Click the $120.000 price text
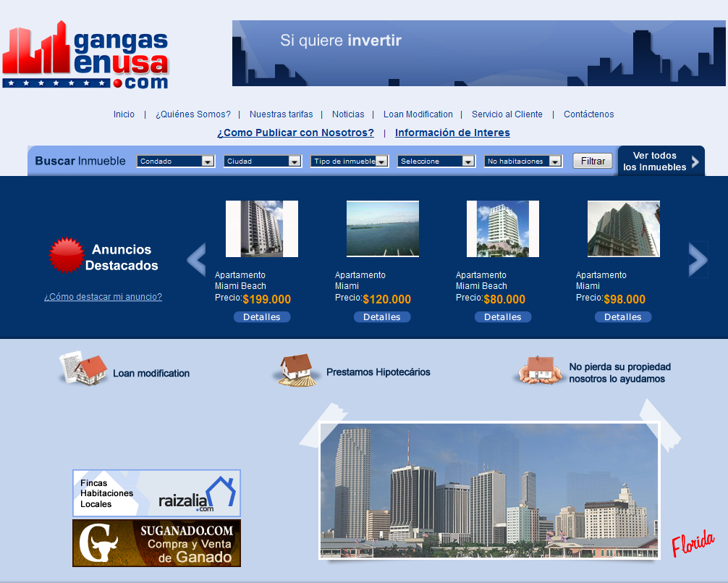The height and width of the screenshot is (583, 728). 387,299
